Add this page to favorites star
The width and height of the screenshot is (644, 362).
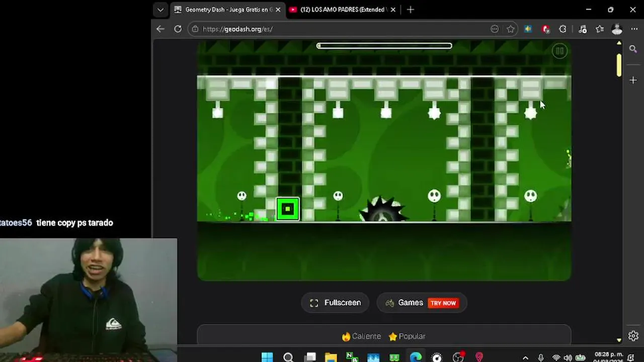click(x=511, y=29)
